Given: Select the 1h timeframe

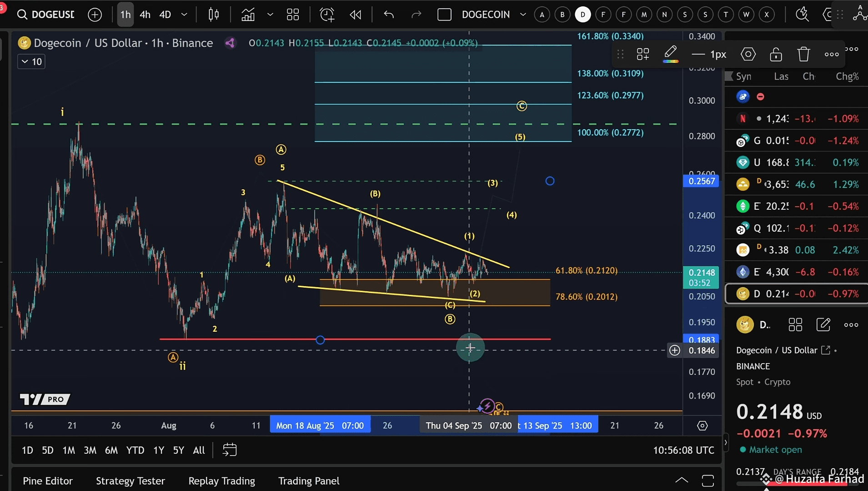Looking at the screenshot, I should click(x=125, y=15).
